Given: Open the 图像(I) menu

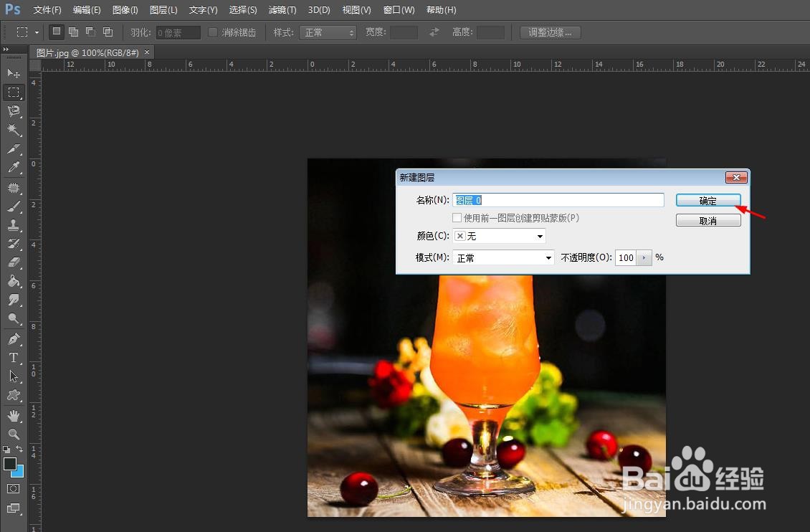Looking at the screenshot, I should tap(125, 10).
